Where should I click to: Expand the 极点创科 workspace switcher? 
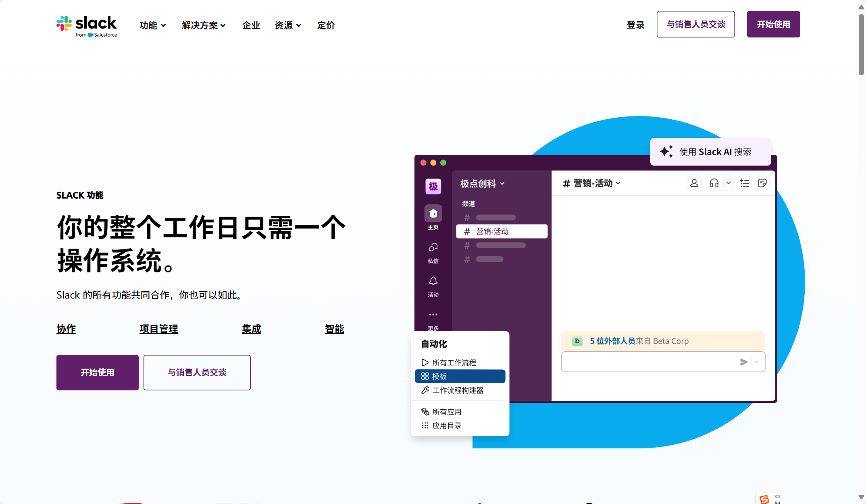click(481, 183)
